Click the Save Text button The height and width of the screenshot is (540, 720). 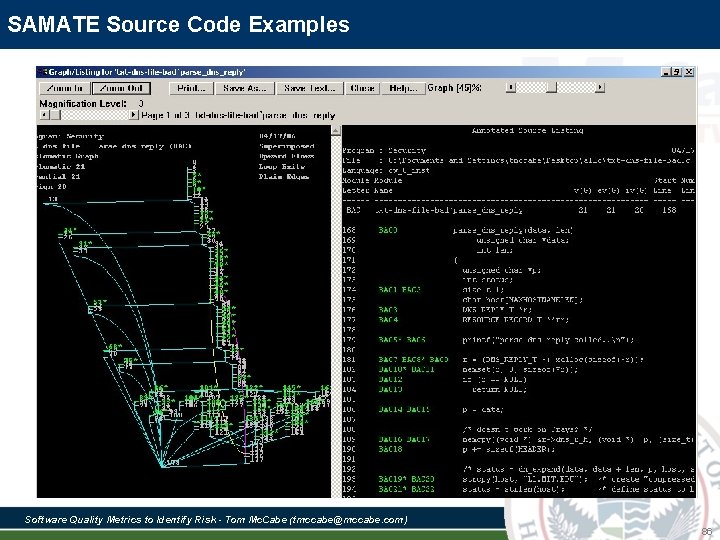click(309, 88)
